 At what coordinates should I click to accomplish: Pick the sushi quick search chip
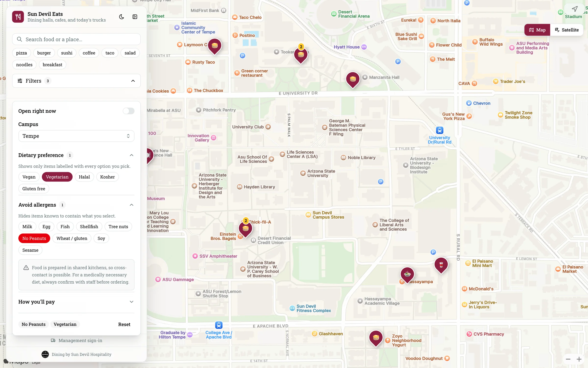(67, 53)
